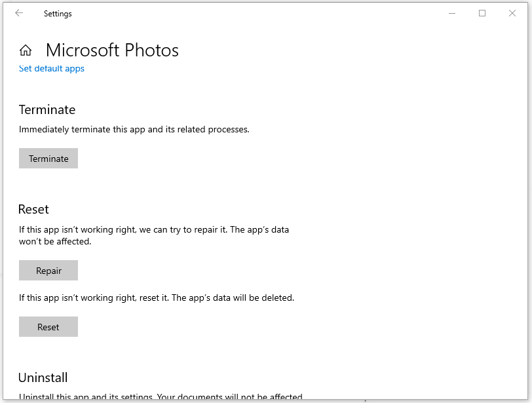
Task: Click the Uninstall section heading
Action: tap(43, 377)
